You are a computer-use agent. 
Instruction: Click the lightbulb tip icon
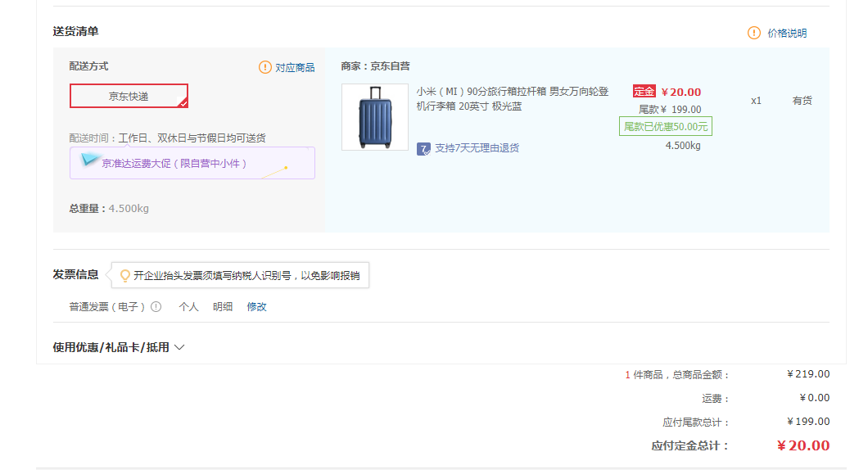point(125,275)
